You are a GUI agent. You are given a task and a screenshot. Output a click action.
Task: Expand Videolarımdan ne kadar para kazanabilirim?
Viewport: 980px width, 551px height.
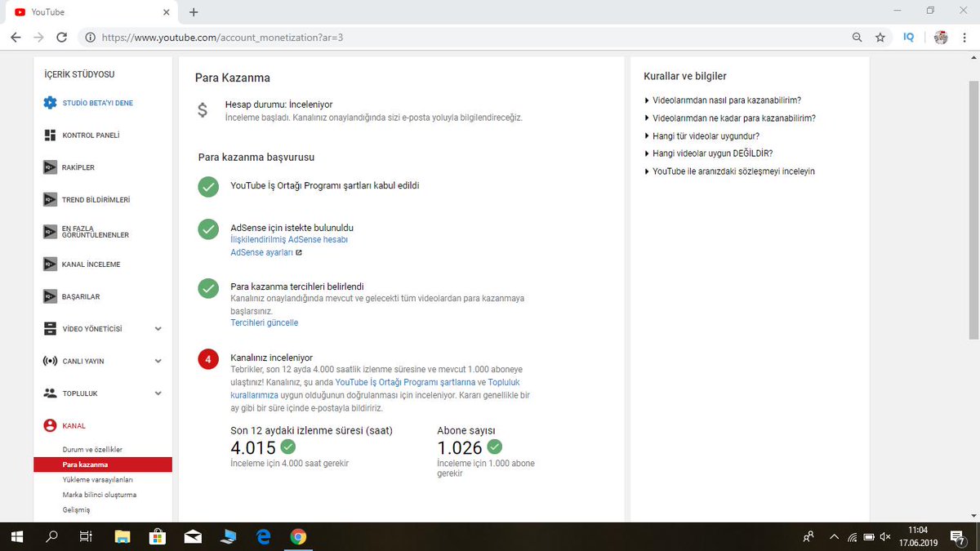pos(729,118)
